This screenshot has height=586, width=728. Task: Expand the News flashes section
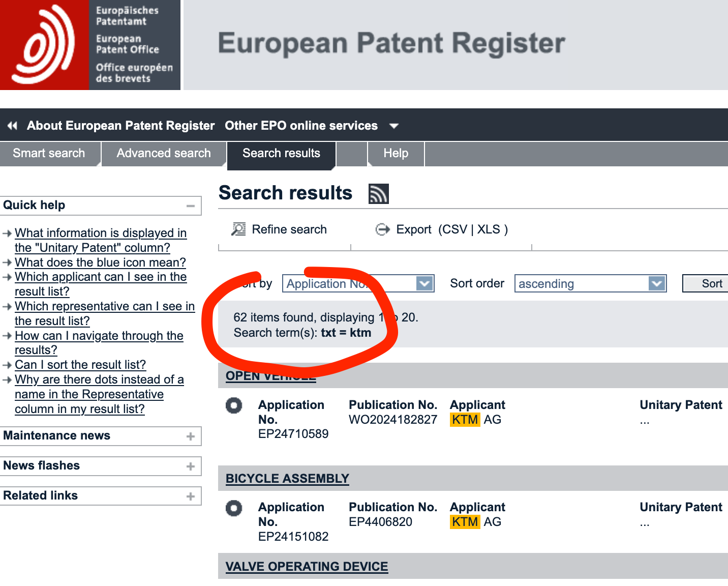click(191, 466)
